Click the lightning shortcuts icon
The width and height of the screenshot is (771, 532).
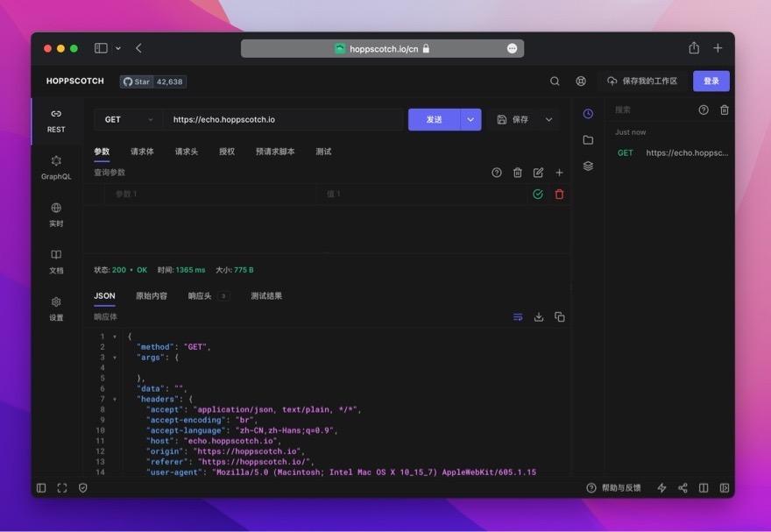[x=661, y=488]
